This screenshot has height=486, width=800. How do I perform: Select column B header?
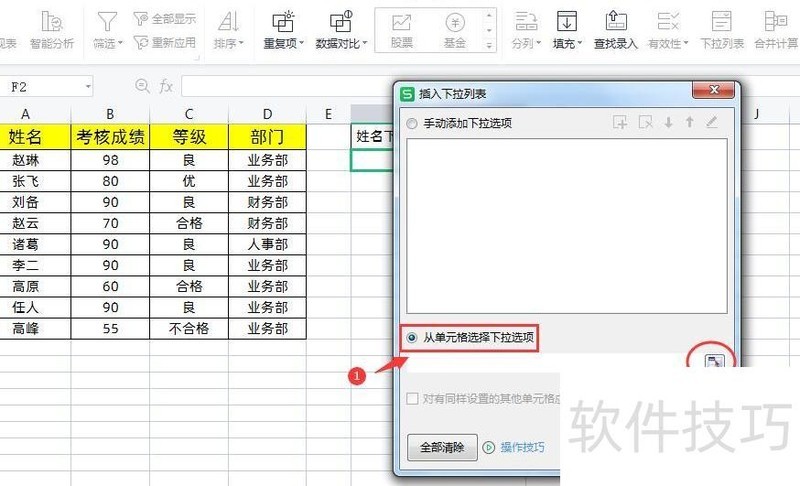pyautogui.click(x=110, y=114)
